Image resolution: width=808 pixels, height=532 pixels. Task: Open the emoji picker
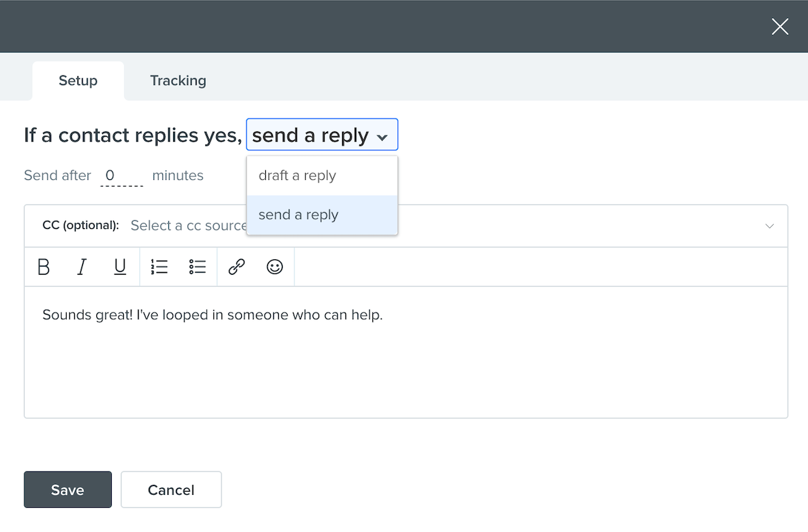pyautogui.click(x=275, y=267)
